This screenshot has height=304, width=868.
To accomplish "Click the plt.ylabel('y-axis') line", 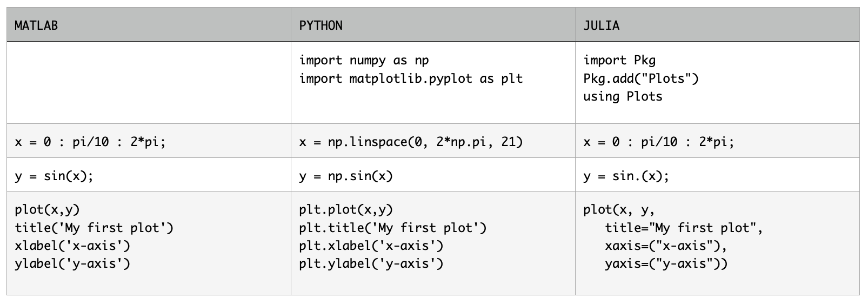I will pos(371,263).
